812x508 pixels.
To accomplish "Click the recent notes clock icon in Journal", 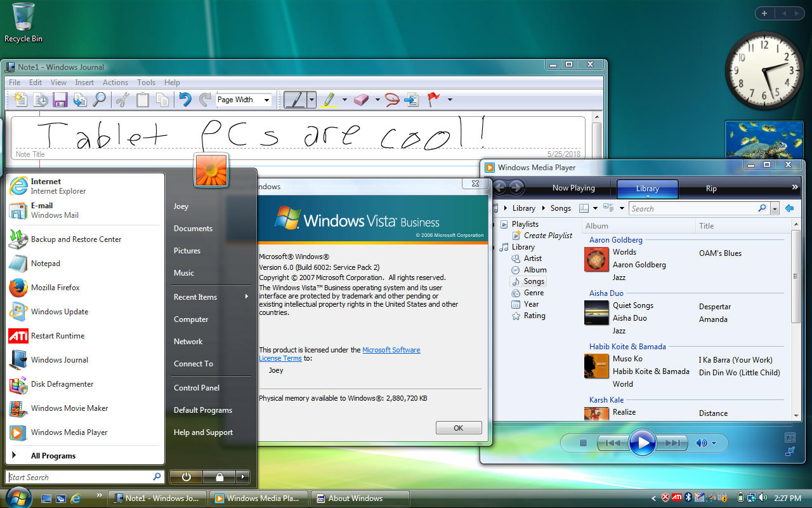I will coord(41,100).
